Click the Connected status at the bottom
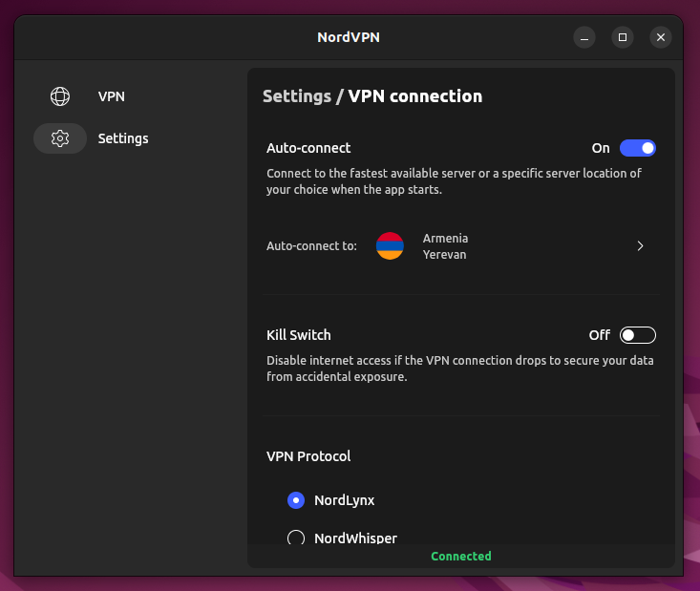This screenshot has width=700, height=591. coord(460,557)
